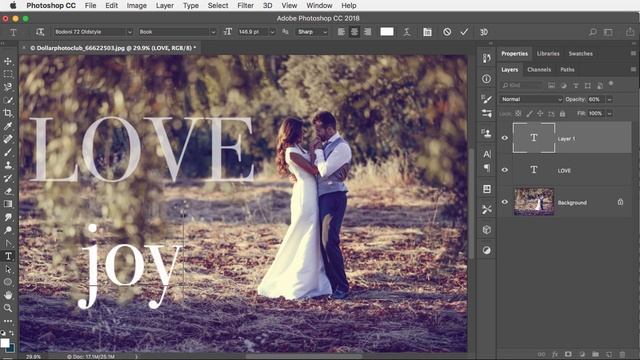
Task: Switch to the Paths tab
Action: (x=567, y=69)
